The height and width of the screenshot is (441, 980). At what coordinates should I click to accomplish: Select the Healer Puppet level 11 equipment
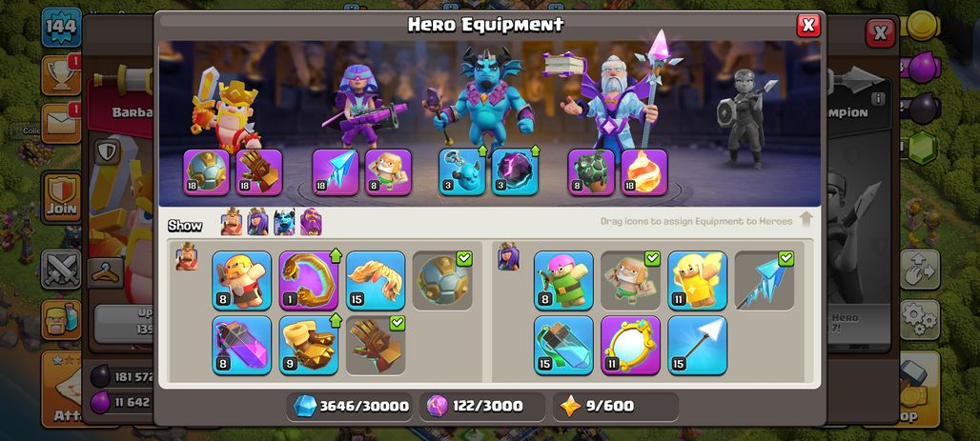coord(698,280)
